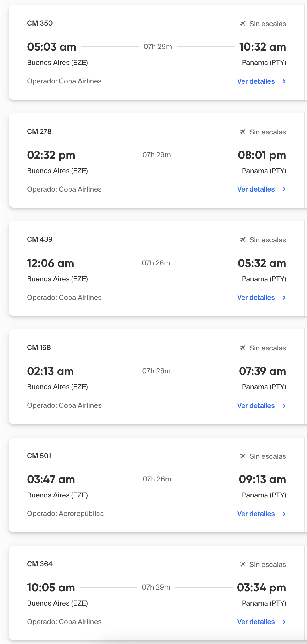Open Ver detalles link for CM 168
Screen dimensions: 307x644
point(256,406)
